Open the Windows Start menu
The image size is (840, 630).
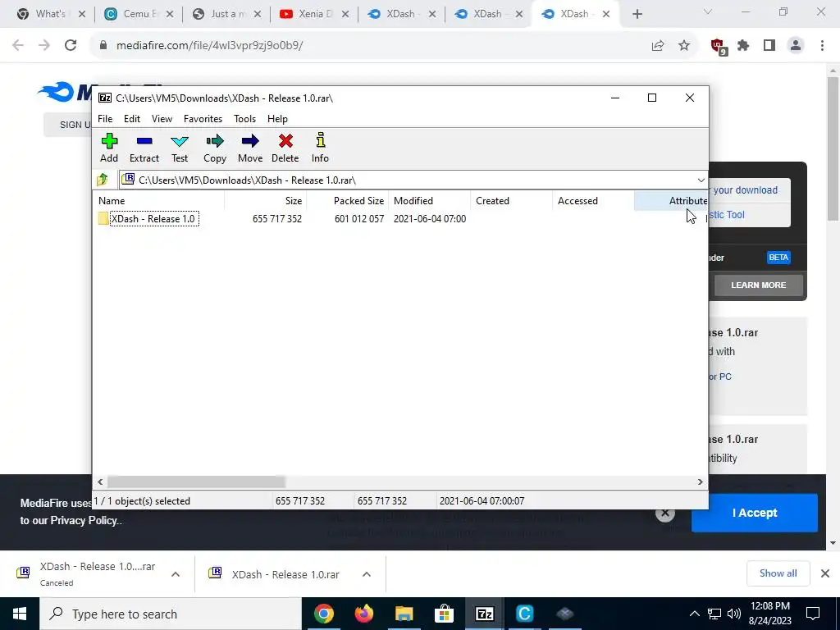20,614
